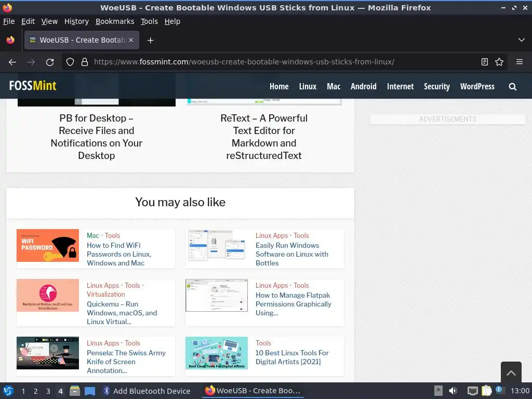
Task: Launch the file manager from the taskbar
Action: pos(75,391)
